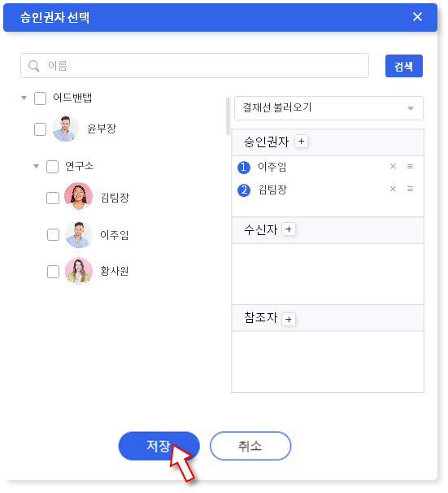Collapse the 연구소 tree node

pos(36,166)
